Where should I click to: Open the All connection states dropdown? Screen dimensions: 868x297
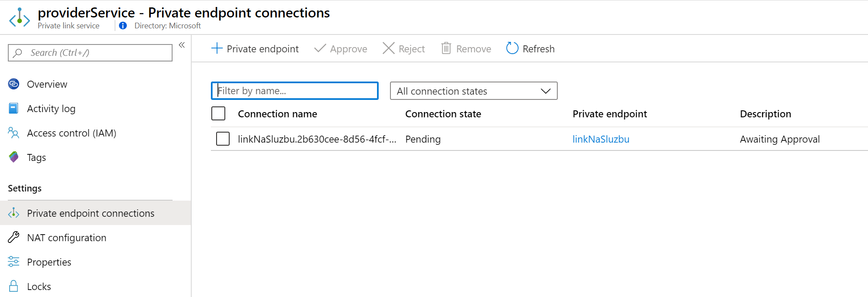tap(474, 91)
